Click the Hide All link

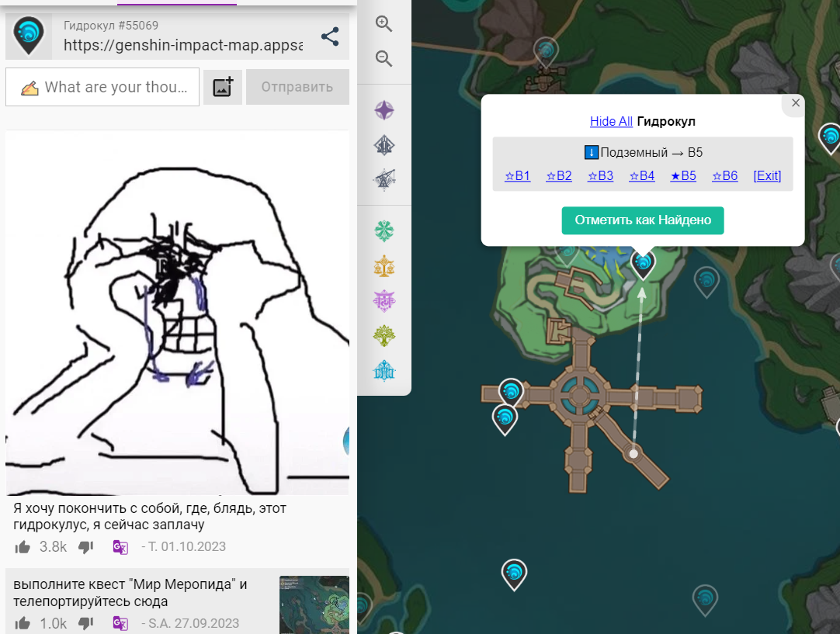pyautogui.click(x=611, y=121)
